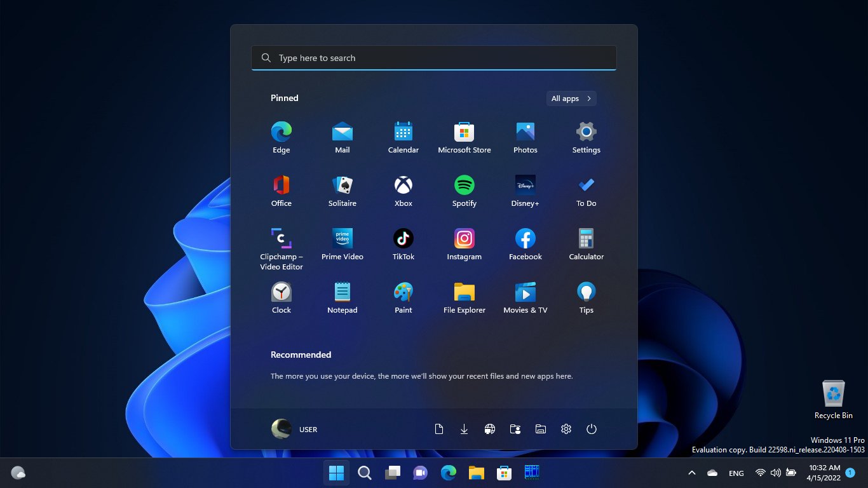Launch Spotify from the pinned apps

point(464,191)
